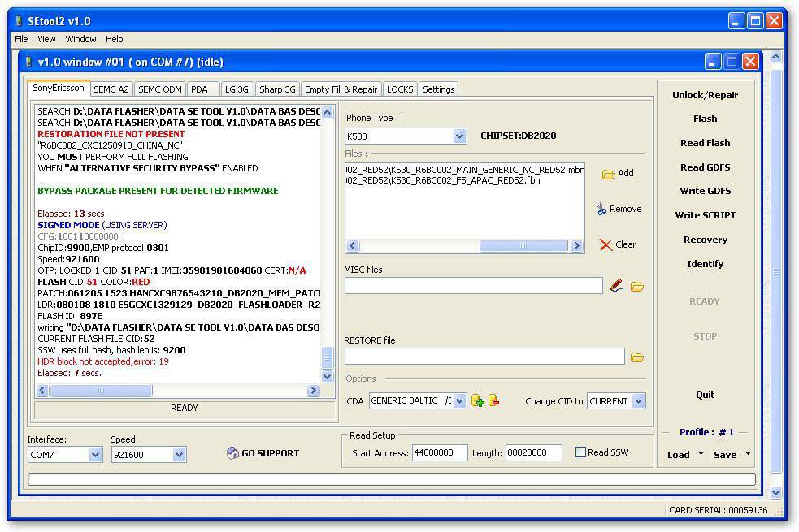The width and height of the screenshot is (799, 532).
Task: Click the Flash button
Action: tap(705, 119)
